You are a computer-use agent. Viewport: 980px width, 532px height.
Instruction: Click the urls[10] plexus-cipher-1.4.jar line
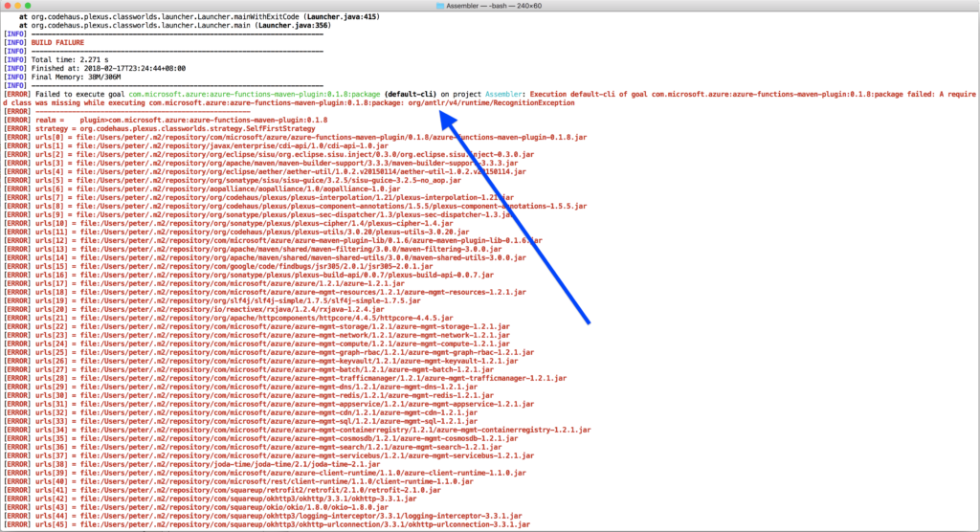pyautogui.click(x=228, y=223)
